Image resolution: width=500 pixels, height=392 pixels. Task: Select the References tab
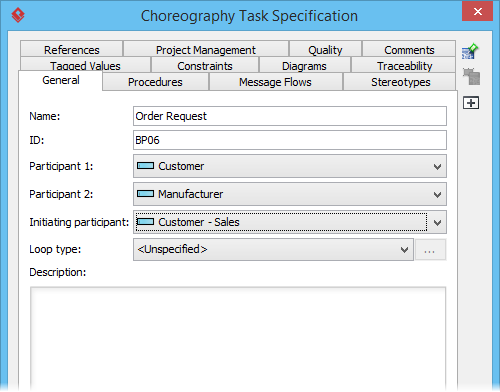(x=71, y=49)
